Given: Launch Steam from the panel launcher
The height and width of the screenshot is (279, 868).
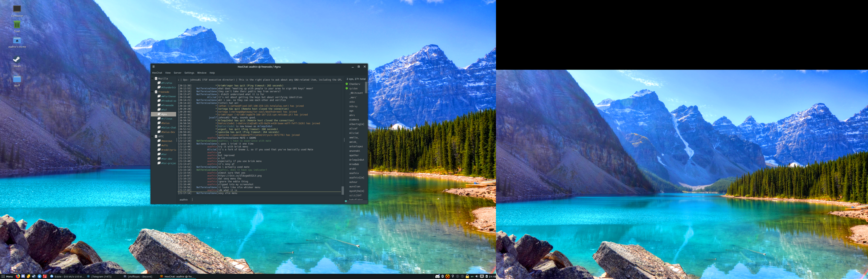Looking at the screenshot, I should point(34,276).
